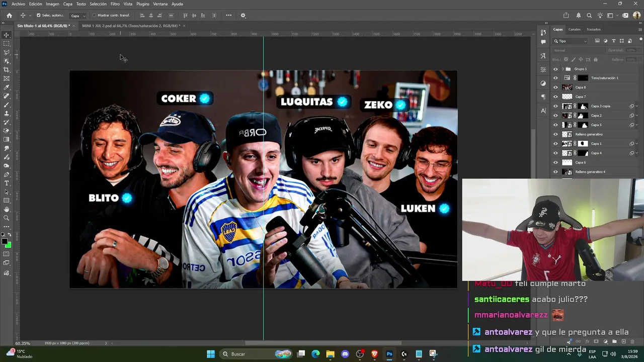Select the Spot Healing Brush tool

pyautogui.click(x=7, y=96)
